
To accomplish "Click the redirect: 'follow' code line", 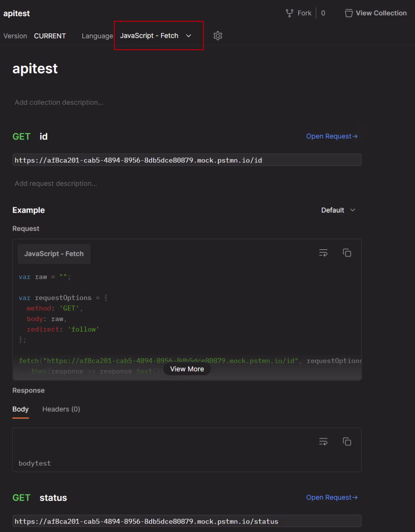I will tap(63, 329).
